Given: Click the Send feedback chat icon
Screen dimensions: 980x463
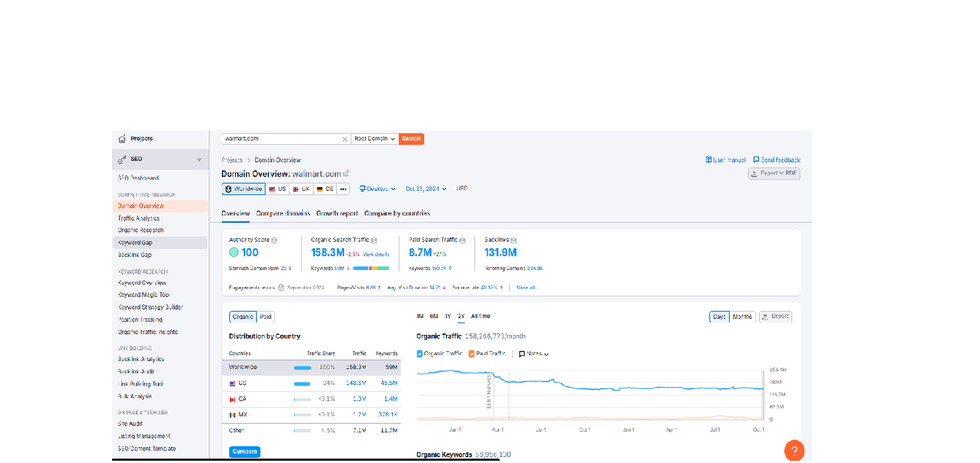Looking at the screenshot, I should [756, 159].
